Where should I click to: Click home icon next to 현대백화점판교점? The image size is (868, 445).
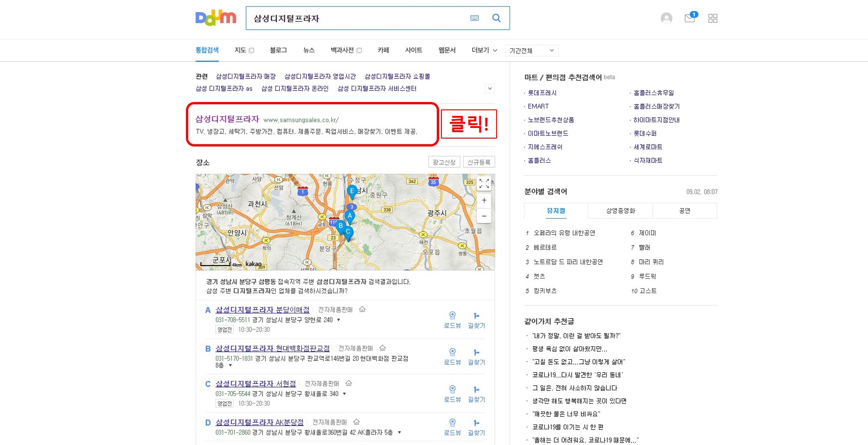pos(383,348)
